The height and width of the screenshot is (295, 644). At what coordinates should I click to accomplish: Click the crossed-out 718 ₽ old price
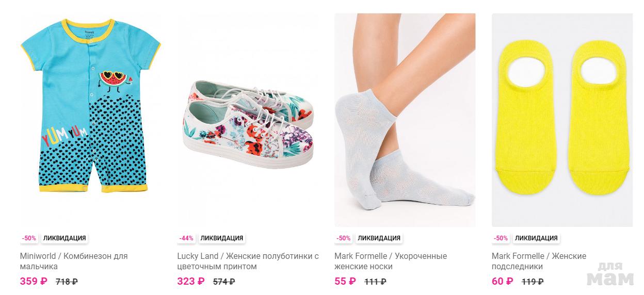67,282
